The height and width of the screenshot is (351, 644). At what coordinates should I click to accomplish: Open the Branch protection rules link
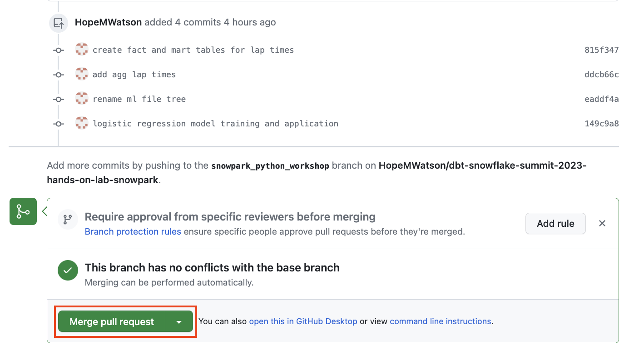(133, 231)
